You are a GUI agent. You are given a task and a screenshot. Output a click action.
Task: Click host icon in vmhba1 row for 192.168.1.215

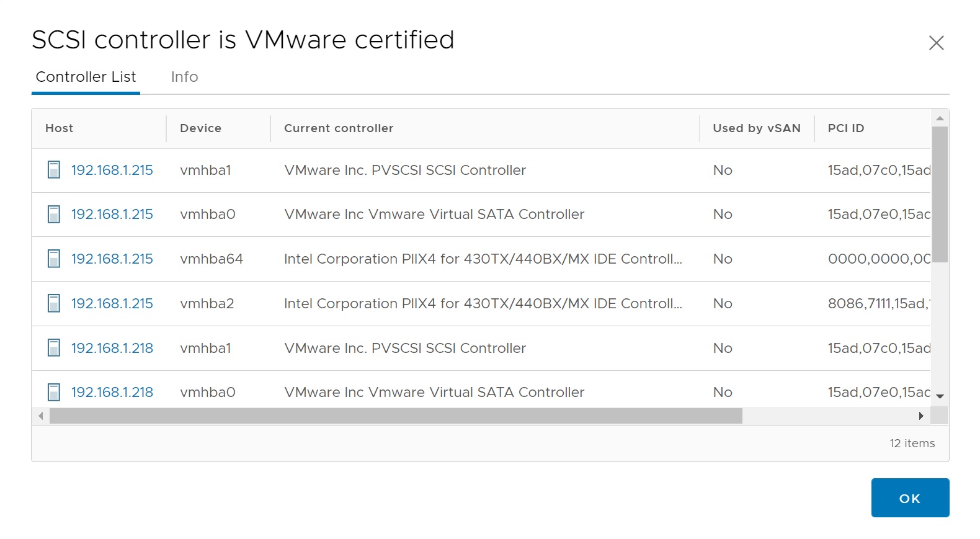click(54, 170)
